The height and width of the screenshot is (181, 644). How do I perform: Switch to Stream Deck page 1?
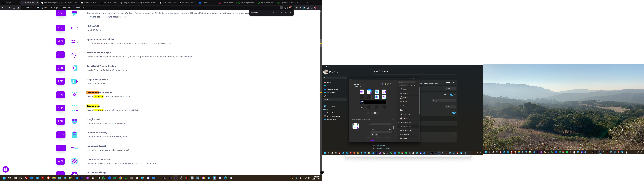click(x=372, y=113)
